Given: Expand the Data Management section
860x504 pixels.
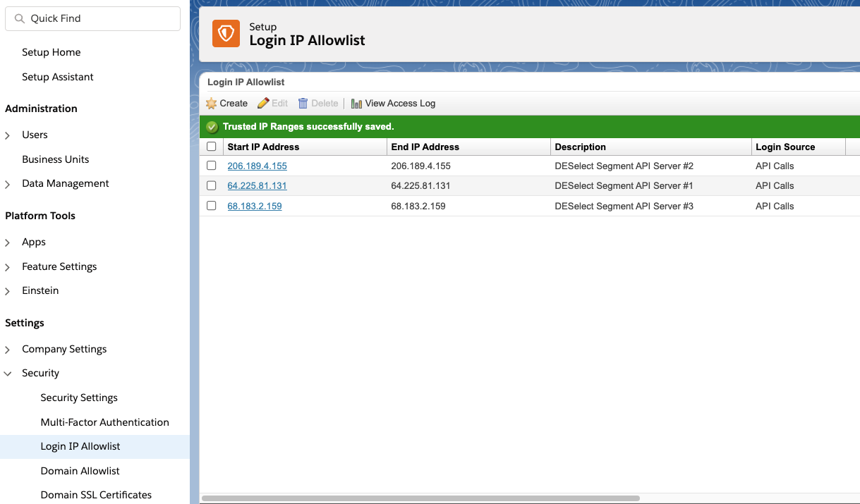Looking at the screenshot, I should (x=7, y=183).
